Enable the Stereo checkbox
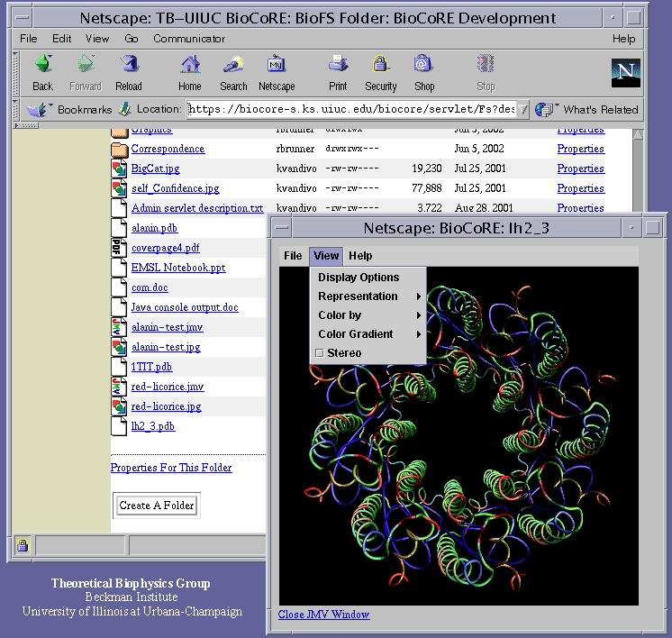 [x=320, y=353]
